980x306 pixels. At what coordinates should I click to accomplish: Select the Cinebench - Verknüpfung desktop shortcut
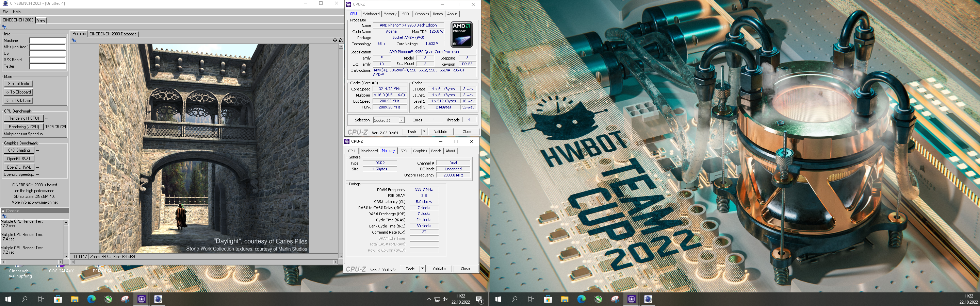[x=20, y=273]
